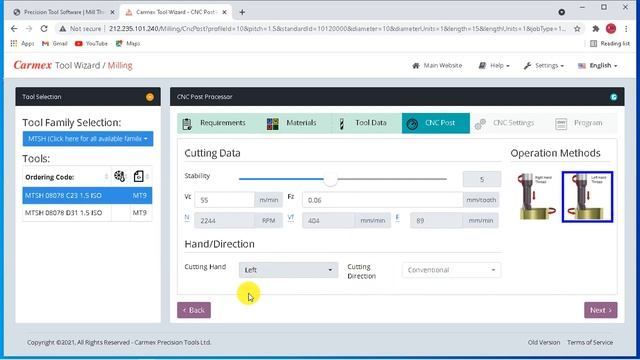Open the Maps bookmark
Screen dimensions: 640x360
[128, 43]
